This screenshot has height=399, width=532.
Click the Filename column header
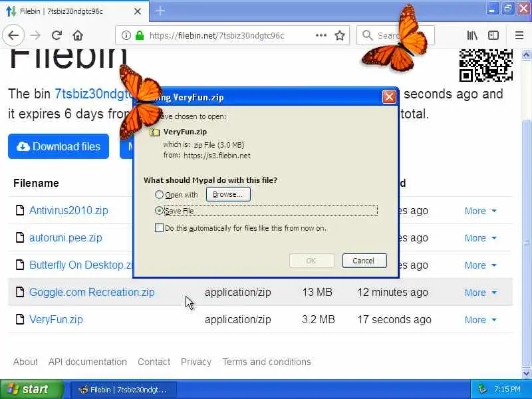point(36,184)
